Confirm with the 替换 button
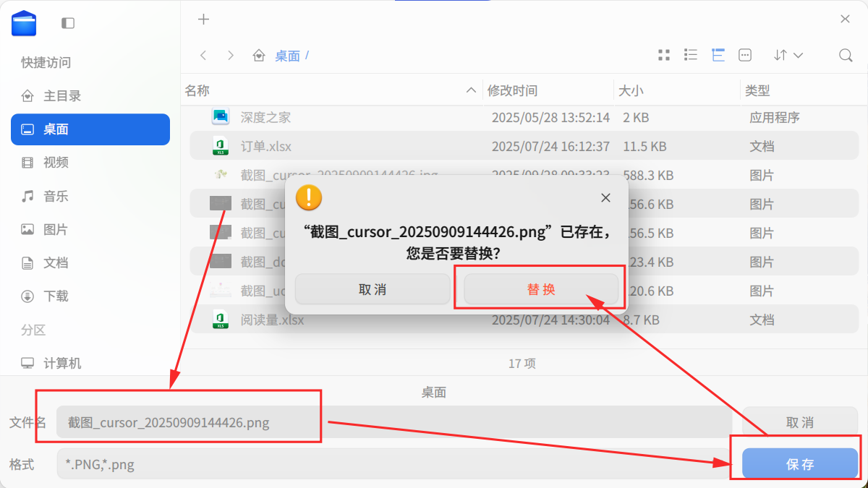The height and width of the screenshot is (488, 868). [x=541, y=289]
